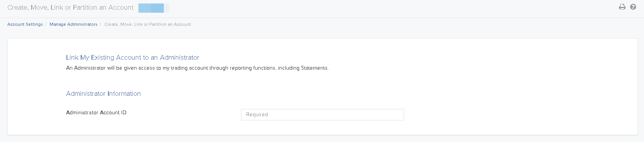
Task: Click the page title Create, Move, Link or Partition
Action: pyautogui.click(x=70, y=8)
